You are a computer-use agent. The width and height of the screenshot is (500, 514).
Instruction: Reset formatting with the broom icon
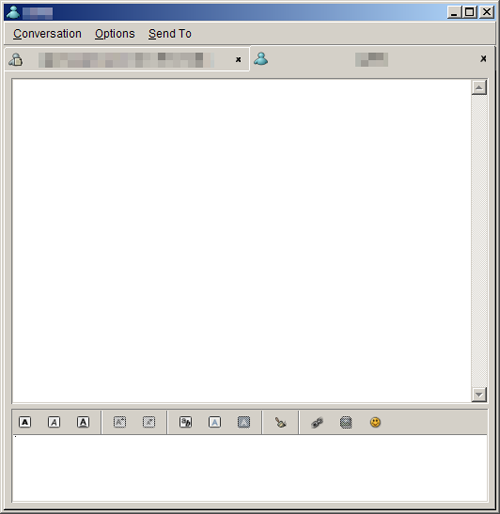pyautogui.click(x=280, y=422)
